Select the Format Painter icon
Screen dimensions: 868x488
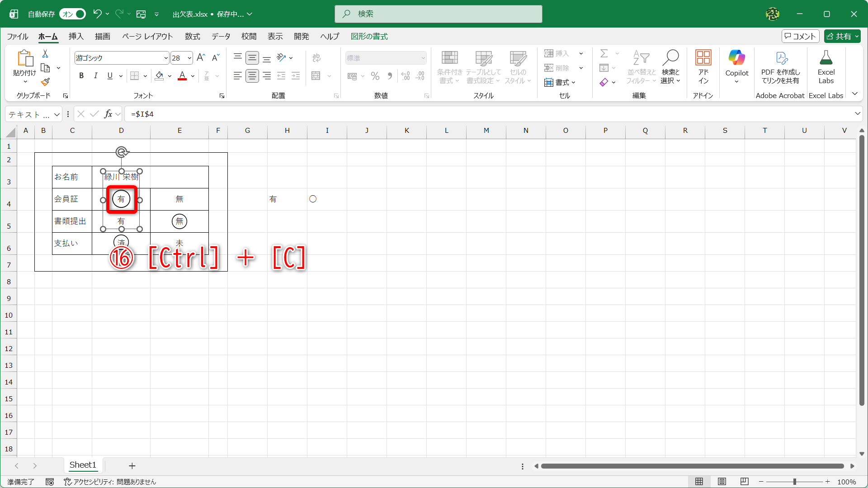point(45,82)
